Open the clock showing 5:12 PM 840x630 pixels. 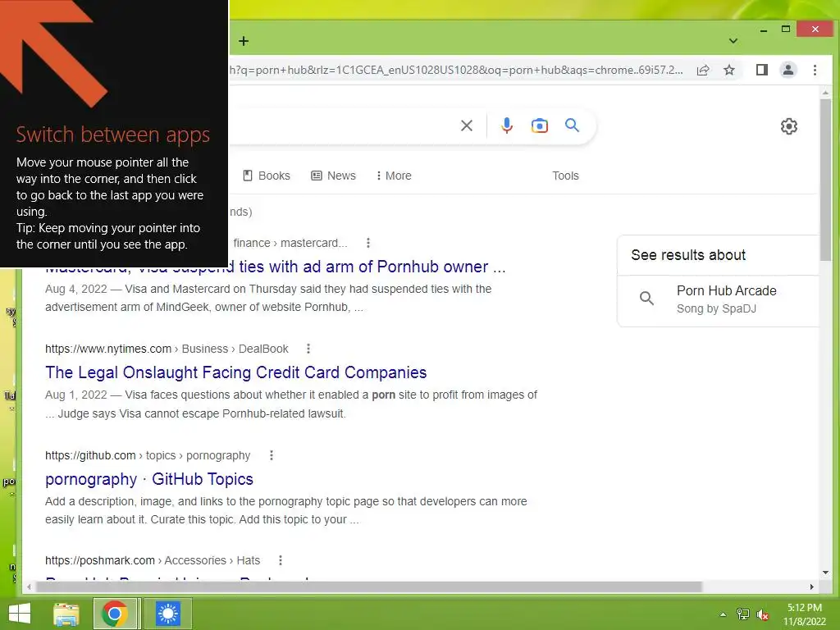[805, 614]
